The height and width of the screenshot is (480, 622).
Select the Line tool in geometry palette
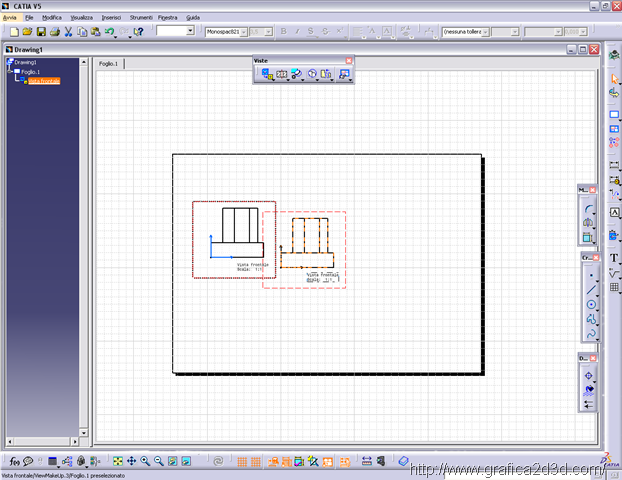point(591,289)
